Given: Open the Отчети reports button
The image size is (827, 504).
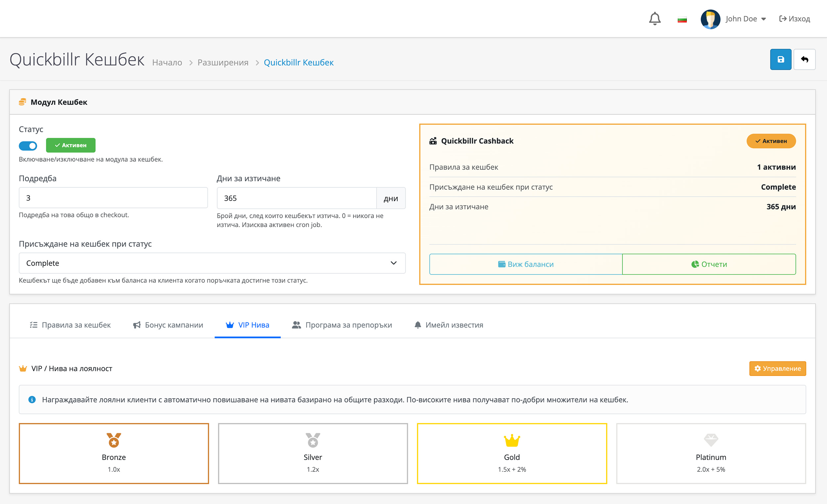Looking at the screenshot, I should pos(709,264).
